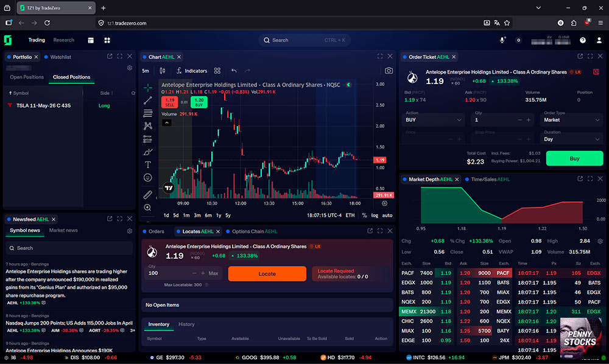Open the Research menu

(64, 40)
